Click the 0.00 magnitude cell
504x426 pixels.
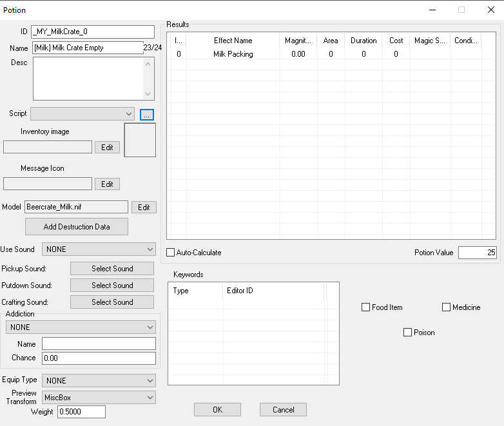(x=298, y=54)
